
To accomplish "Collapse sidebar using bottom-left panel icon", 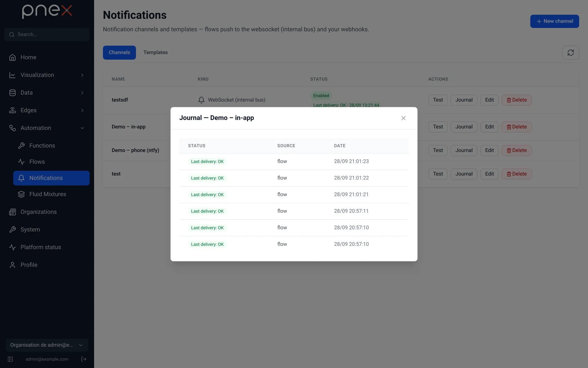I will click(10, 359).
